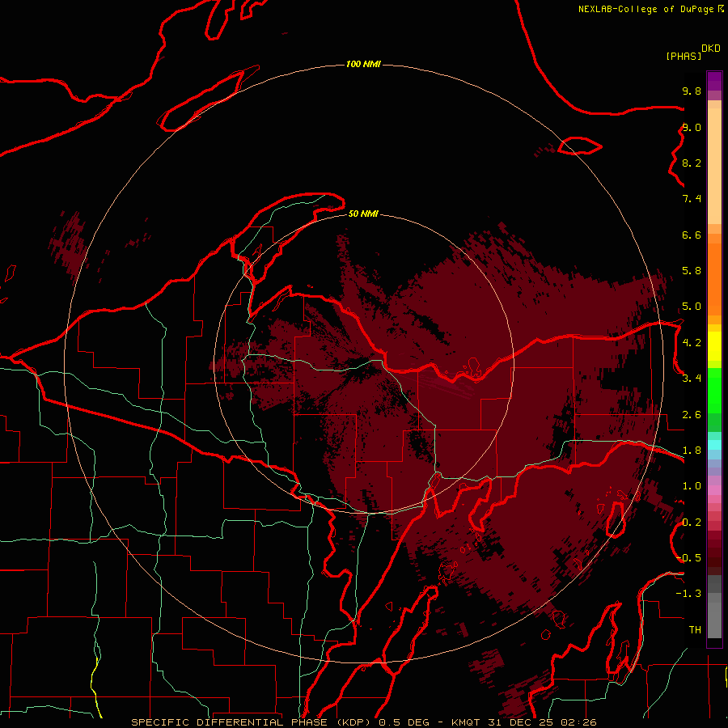Pick the yellow band of color bar
This screenshot has height=728, width=728.
coord(714,346)
